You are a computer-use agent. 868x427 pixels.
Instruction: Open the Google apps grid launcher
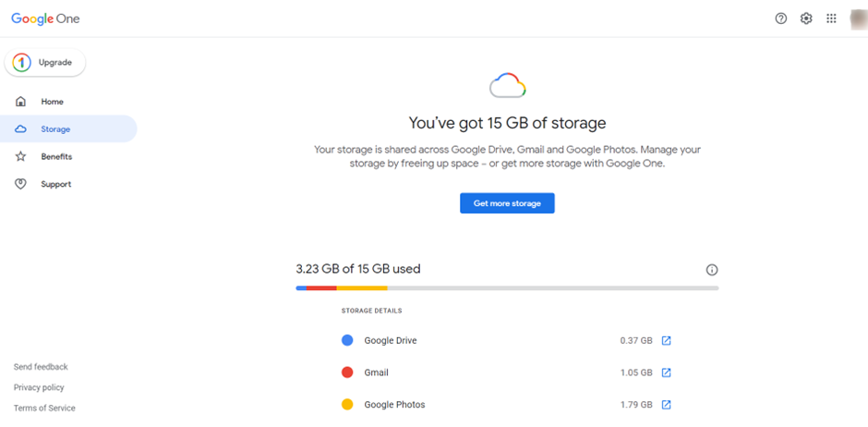tap(831, 18)
